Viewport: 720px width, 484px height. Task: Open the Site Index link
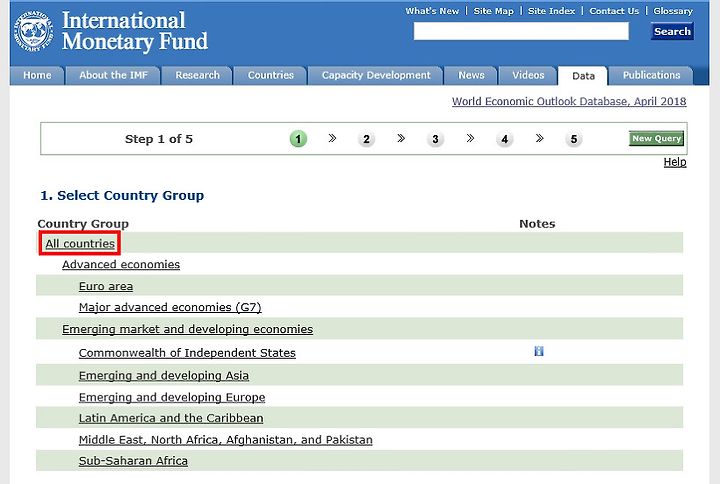[551, 11]
